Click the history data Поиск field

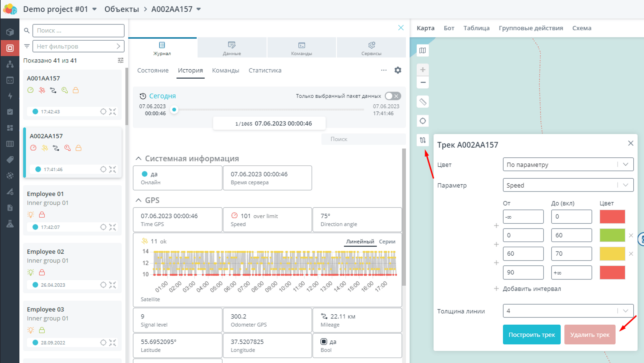tap(363, 139)
